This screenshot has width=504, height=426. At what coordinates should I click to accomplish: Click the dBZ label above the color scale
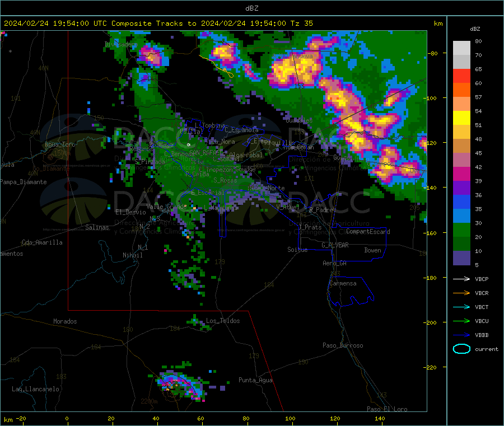click(x=475, y=29)
